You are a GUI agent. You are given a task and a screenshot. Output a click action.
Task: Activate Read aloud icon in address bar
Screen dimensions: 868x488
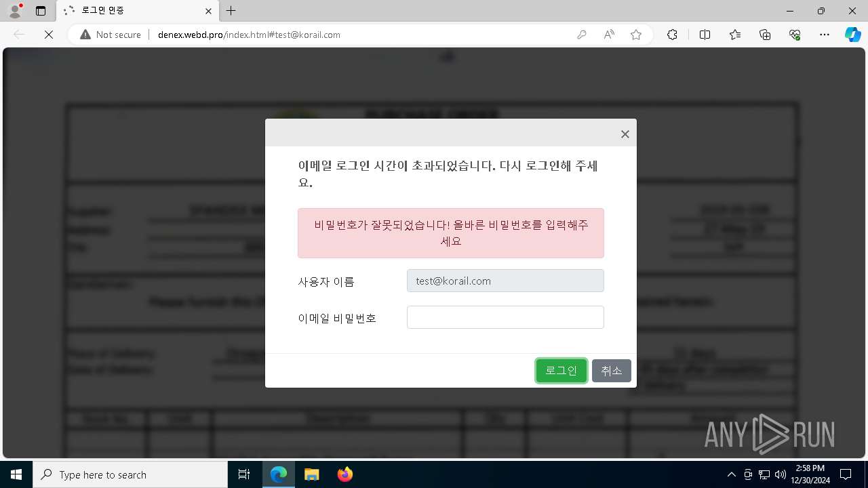[x=609, y=35]
